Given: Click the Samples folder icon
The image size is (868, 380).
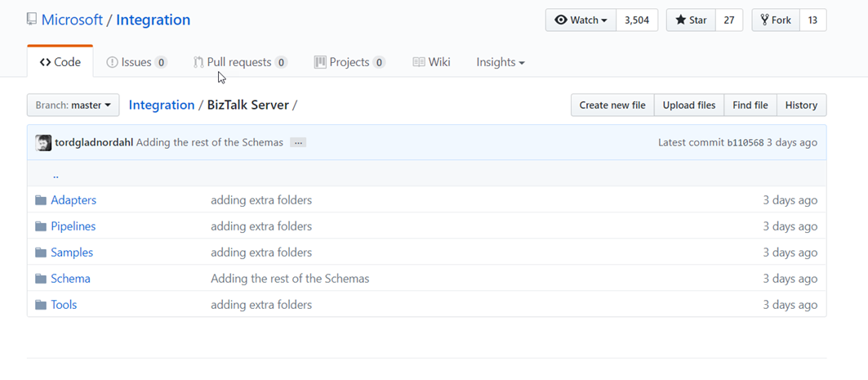Looking at the screenshot, I should click(41, 253).
